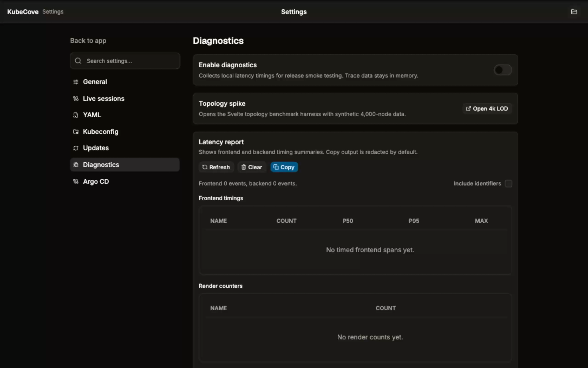This screenshot has height=368, width=588.
Task: Select the Diagnostics settings section
Action: click(x=125, y=165)
